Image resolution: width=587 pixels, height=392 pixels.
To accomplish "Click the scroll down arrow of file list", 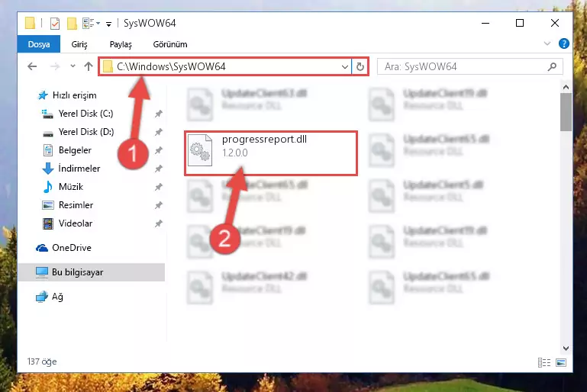I will (566, 349).
